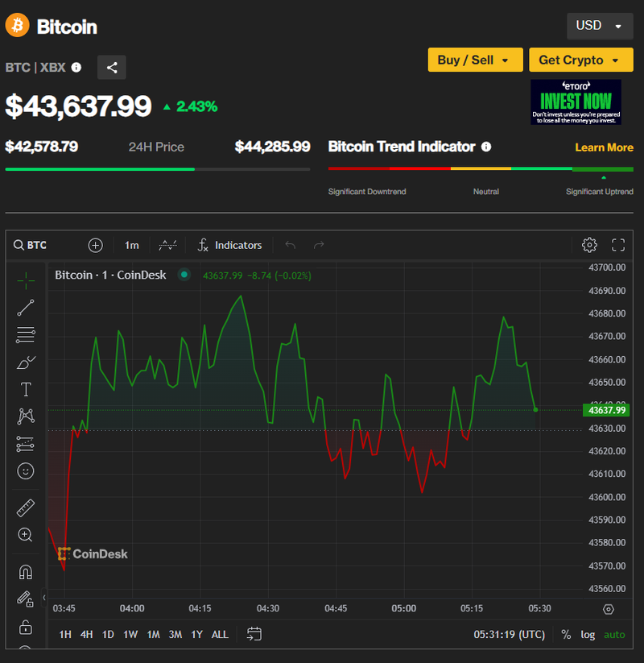The width and height of the screenshot is (644, 663).
Task: Open chart settings gear icon
Action: [x=589, y=245]
